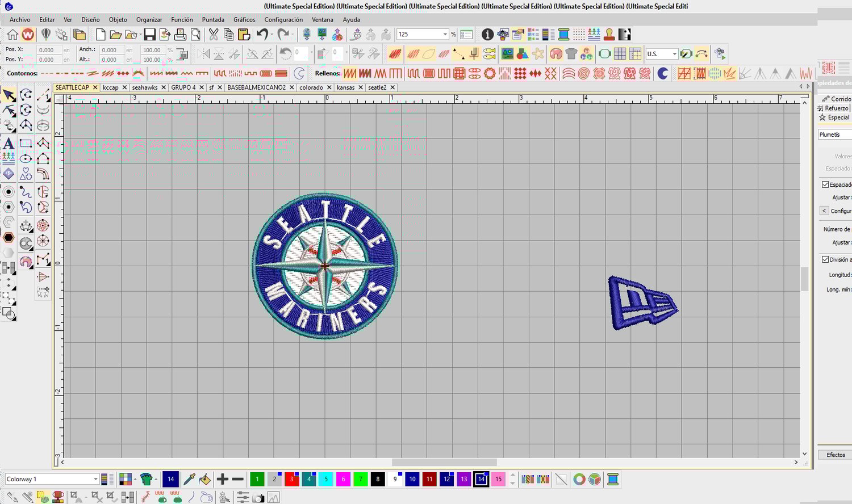Click the stitch-list slider icon at bottom
852x504 pixels.
[x=243, y=498]
